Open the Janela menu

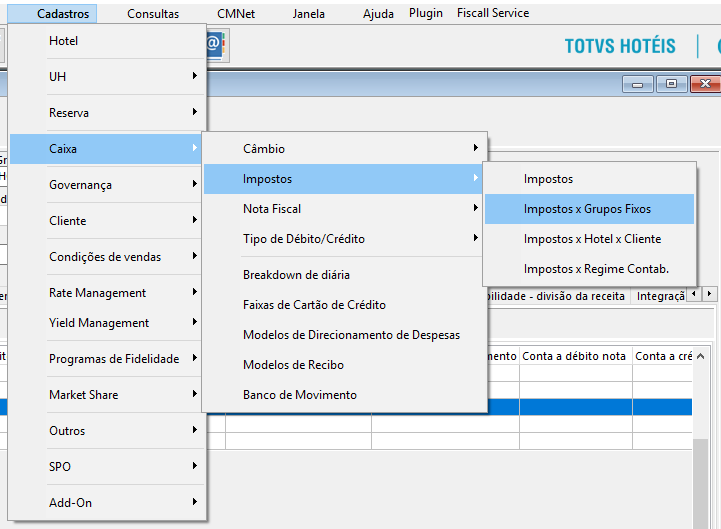[x=309, y=14]
